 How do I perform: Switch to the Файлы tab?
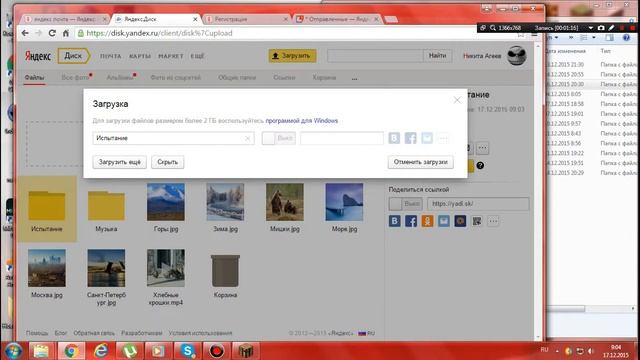34,78
